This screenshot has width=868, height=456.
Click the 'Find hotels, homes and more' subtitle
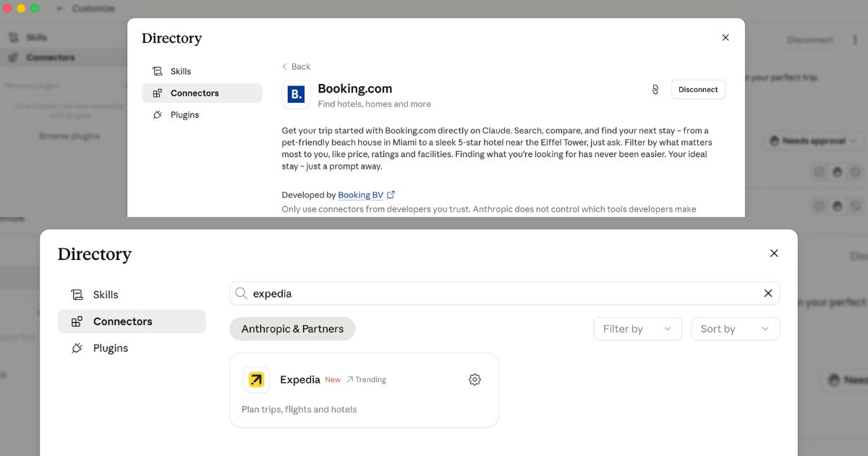pyautogui.click(x=375, y=104)
